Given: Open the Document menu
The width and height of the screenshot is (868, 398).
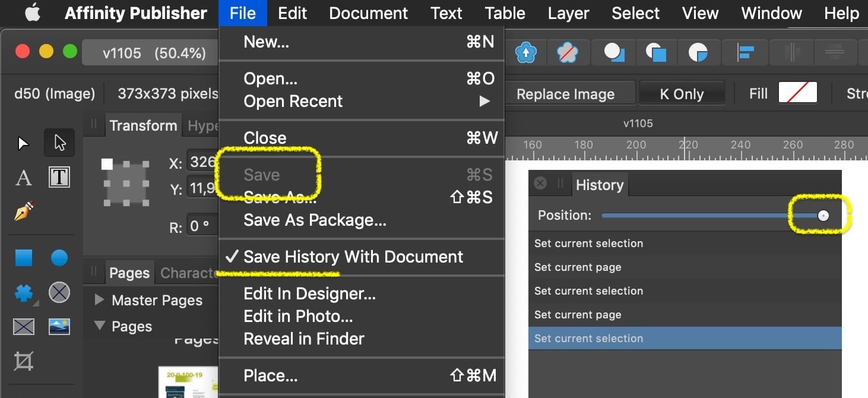Looking at the screenshot, I should [x=369, y=13].
